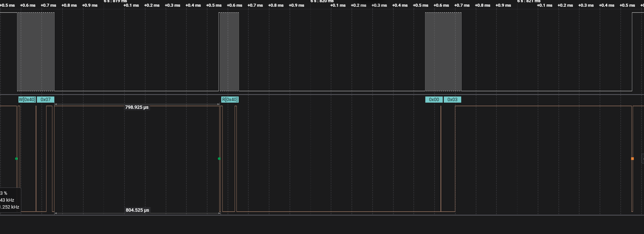Select the 0x03 data byte bubble

(x=452, y=100)
